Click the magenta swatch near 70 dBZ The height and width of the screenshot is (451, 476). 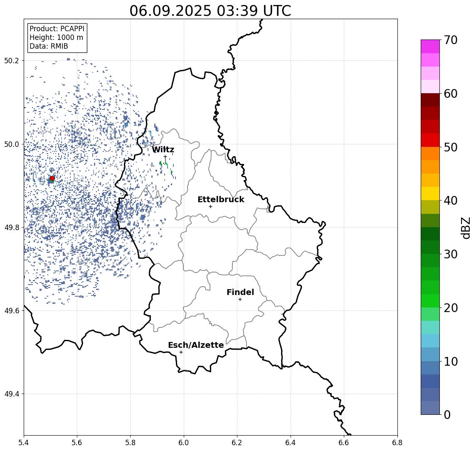click(430, 47)
